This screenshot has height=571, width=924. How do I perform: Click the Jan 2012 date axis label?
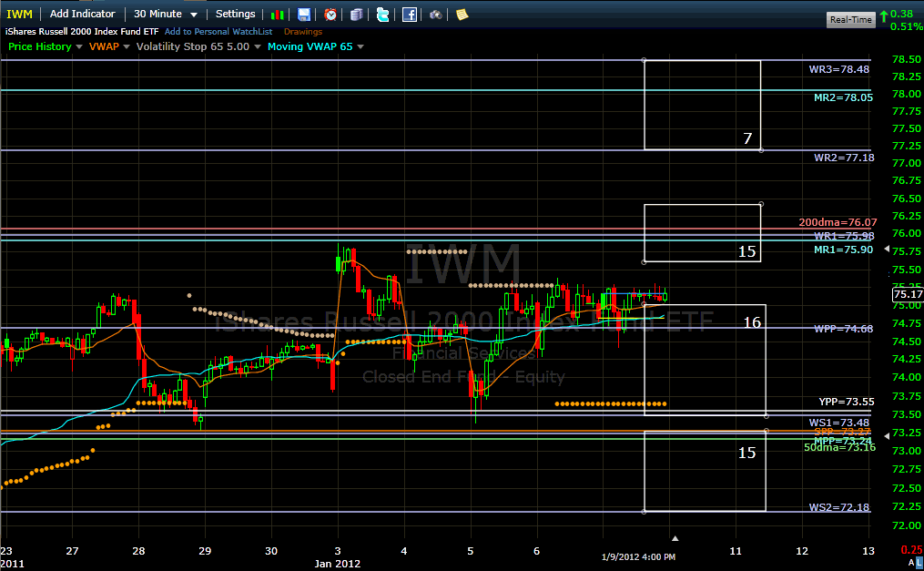tap(337, 564)
